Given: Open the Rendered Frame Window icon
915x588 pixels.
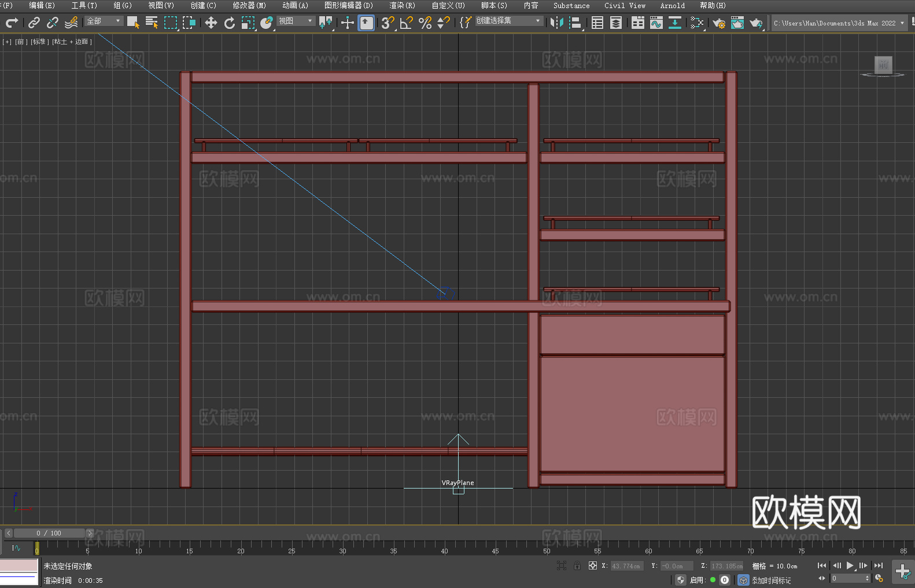Looking at the screenshot, I should click(737, 23).
